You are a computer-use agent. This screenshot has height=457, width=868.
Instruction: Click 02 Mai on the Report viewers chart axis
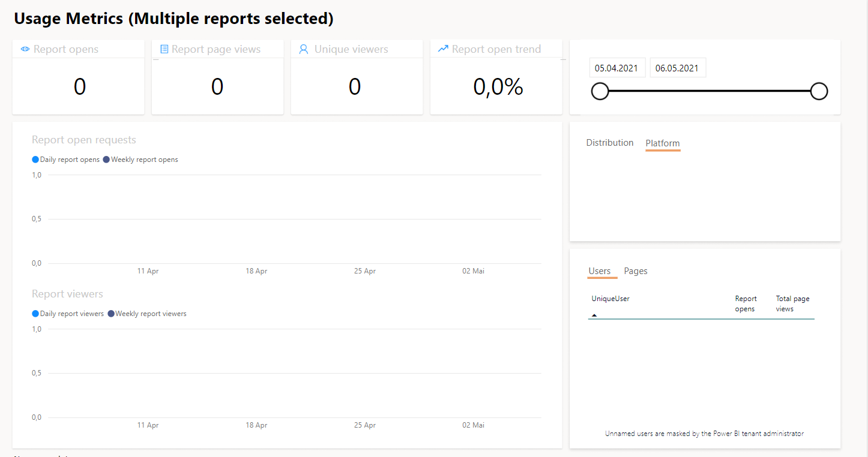point(473,425)
